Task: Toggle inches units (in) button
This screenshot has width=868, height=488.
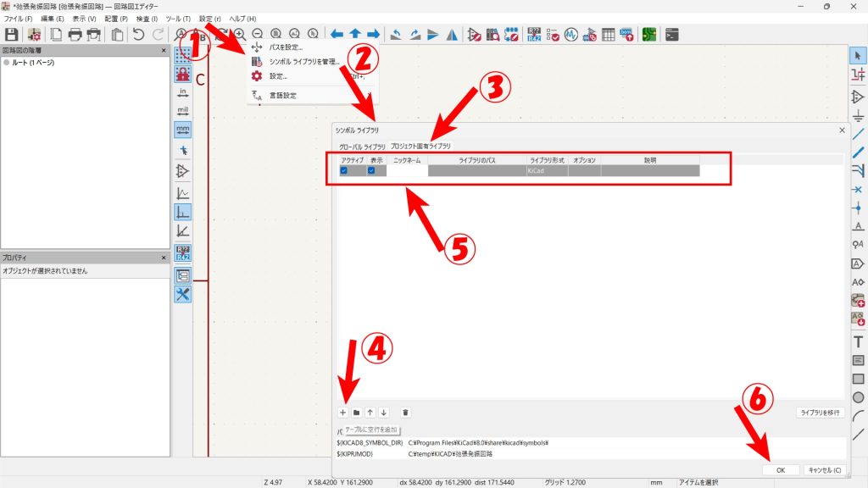Action: coord(182,92)
